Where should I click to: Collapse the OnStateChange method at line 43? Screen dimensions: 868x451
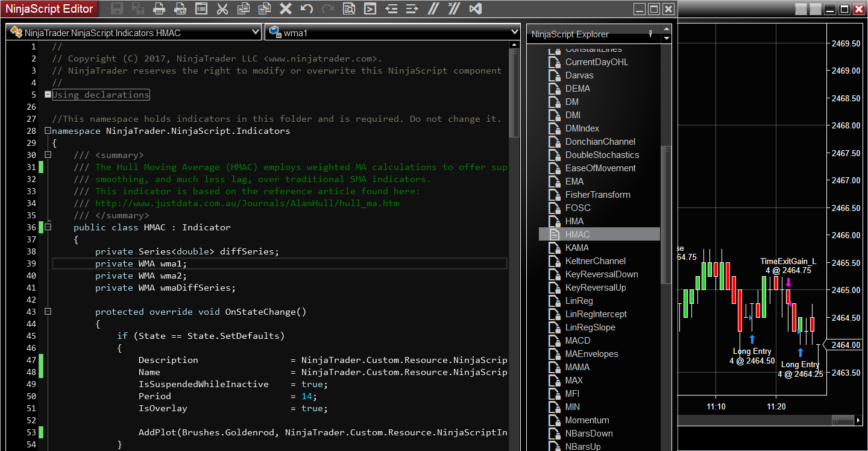point(48,312)
